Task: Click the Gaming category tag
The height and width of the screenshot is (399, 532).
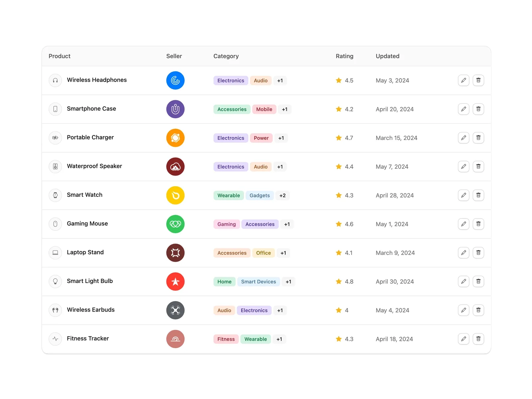Action: point(226,224)
